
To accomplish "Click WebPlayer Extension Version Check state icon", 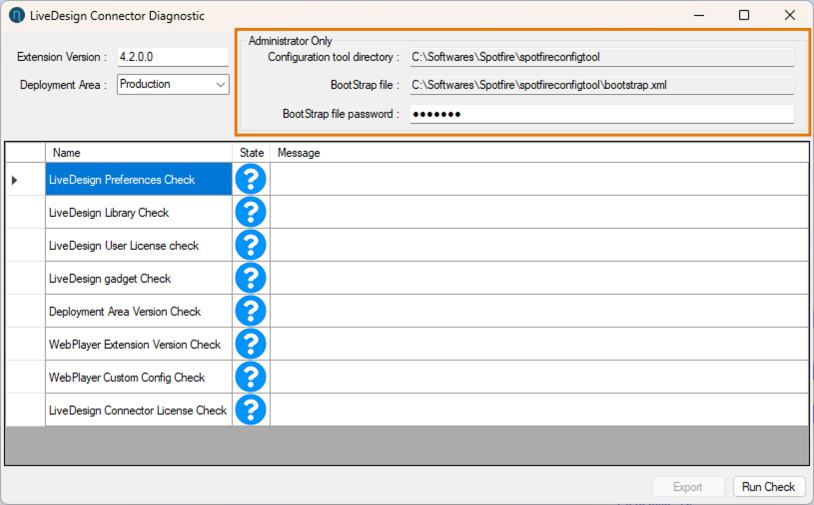I will click(x=251, y=344).
